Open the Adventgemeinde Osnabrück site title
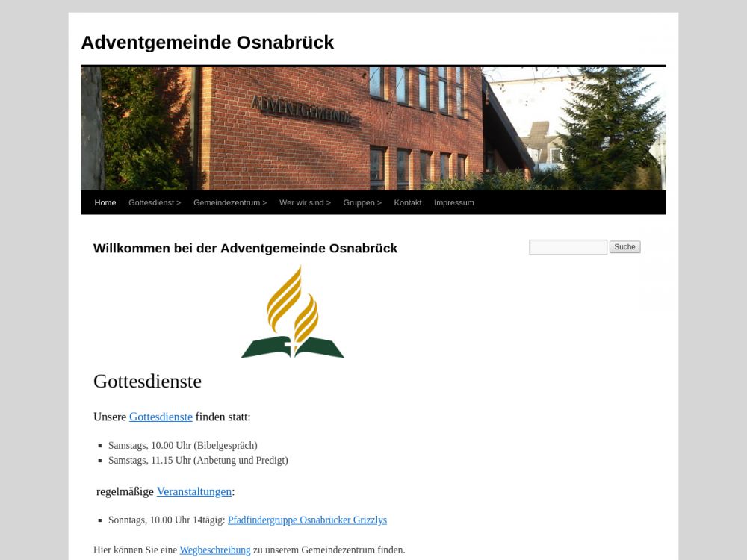 (x=207, y=43)
